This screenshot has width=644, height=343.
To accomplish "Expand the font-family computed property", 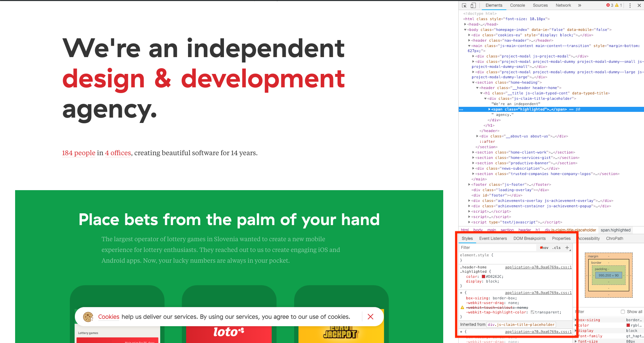I will pyautogui.click(x=575, y=336).
